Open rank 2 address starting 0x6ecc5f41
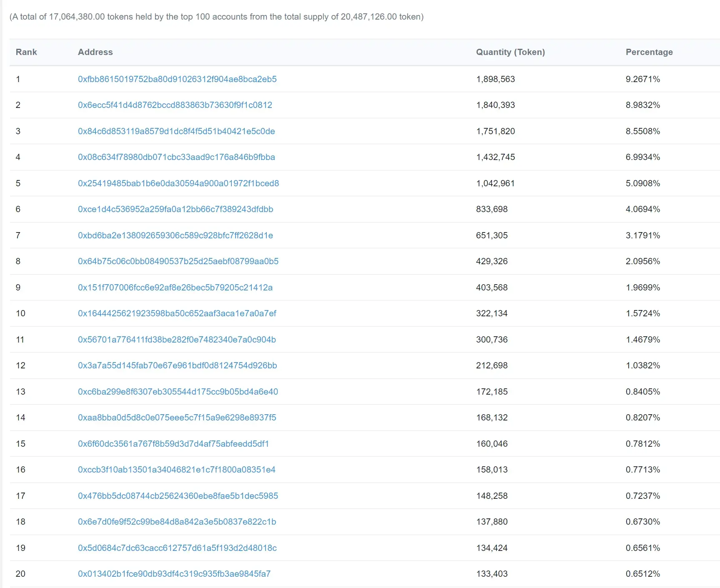 pos(175,105)
